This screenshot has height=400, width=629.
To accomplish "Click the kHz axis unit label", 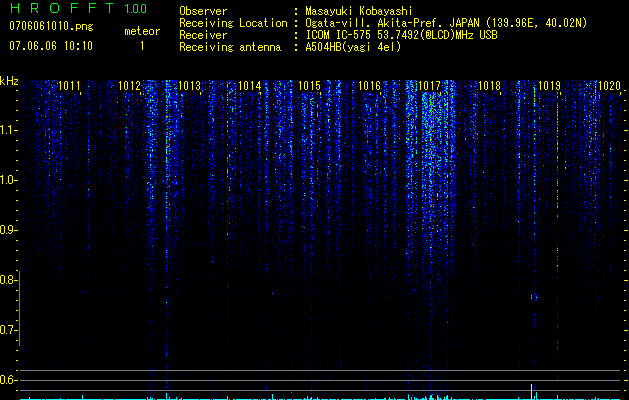I will click(9, 81).
